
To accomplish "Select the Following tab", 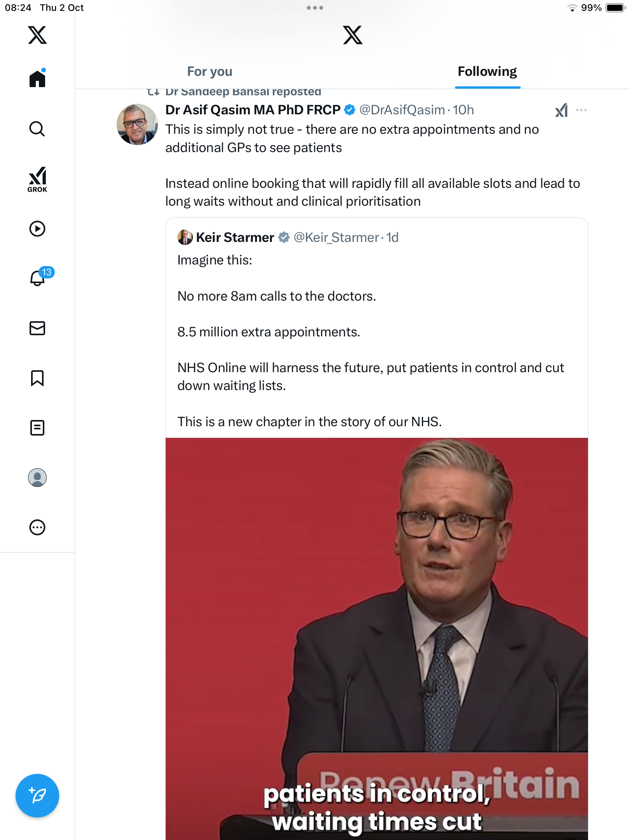I will pyautogui.click(x=487, y=72).
